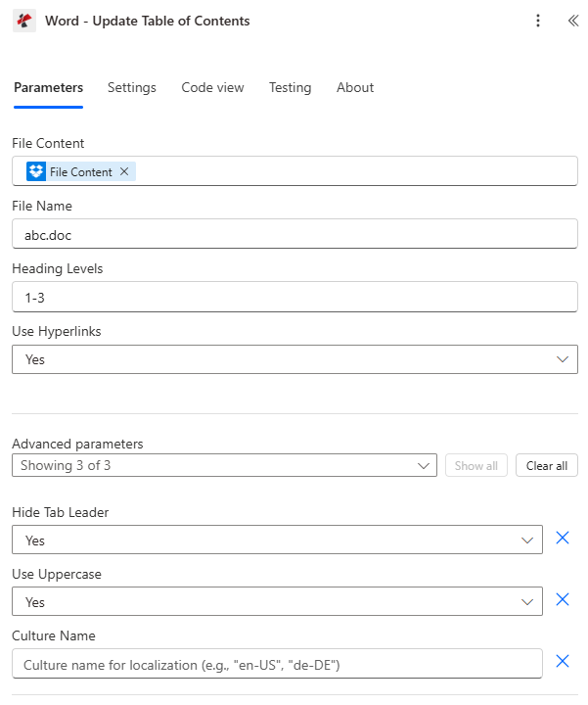Open the Use Hyperlinks dropdown

click(x=294, y=359)
